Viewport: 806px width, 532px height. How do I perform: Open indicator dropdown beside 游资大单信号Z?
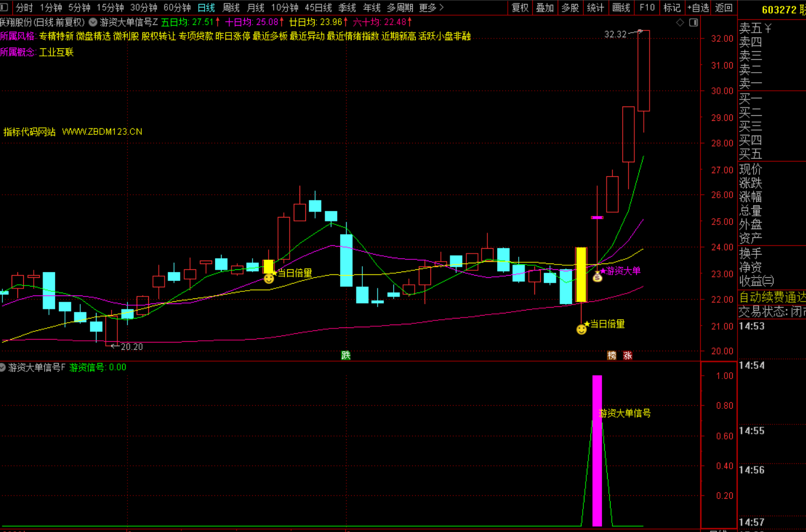(x=93, y=23)
